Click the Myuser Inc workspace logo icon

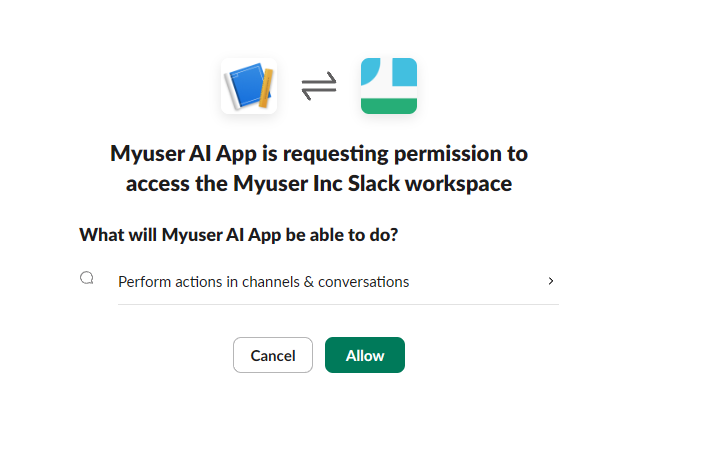389,86
